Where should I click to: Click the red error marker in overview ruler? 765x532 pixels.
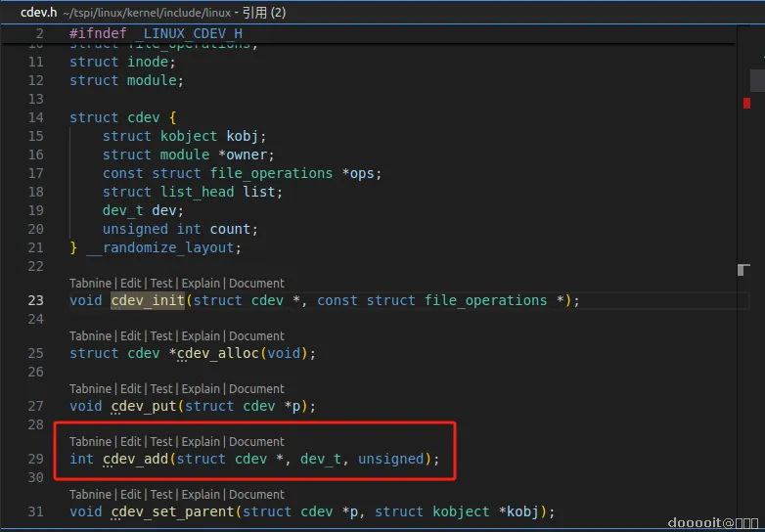(746, 103)
